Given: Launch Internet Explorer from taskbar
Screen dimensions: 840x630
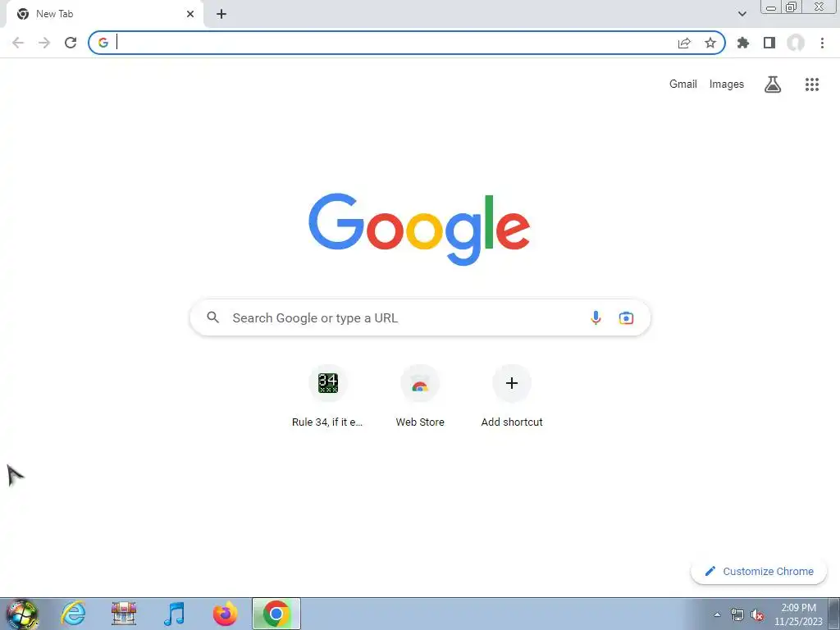Looking at the screenshot, I should point(73,614).
